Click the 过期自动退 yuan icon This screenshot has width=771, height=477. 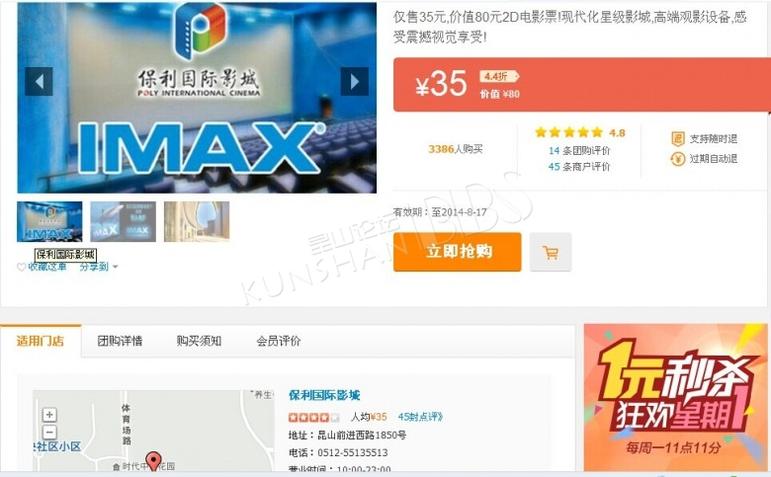click(x=678, y=159)
